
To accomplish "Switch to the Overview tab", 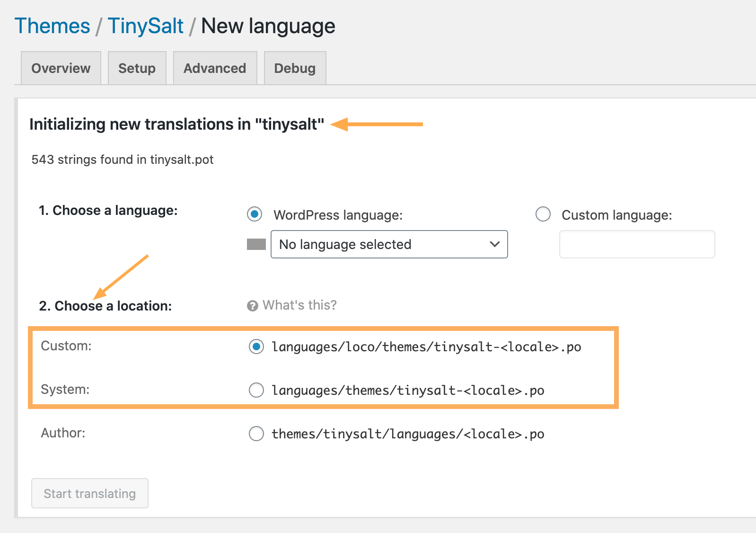I will (x=61, y=68).
